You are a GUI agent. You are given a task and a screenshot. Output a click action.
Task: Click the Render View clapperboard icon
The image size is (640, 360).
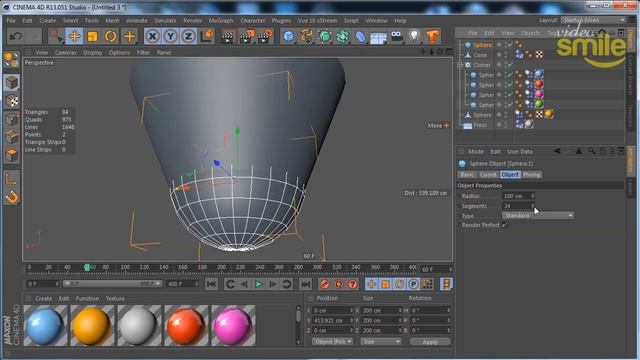tap(227, 37)
